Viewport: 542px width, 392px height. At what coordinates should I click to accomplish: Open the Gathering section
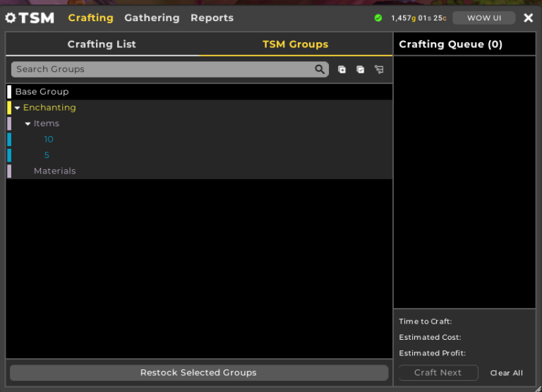pos(152,18)
